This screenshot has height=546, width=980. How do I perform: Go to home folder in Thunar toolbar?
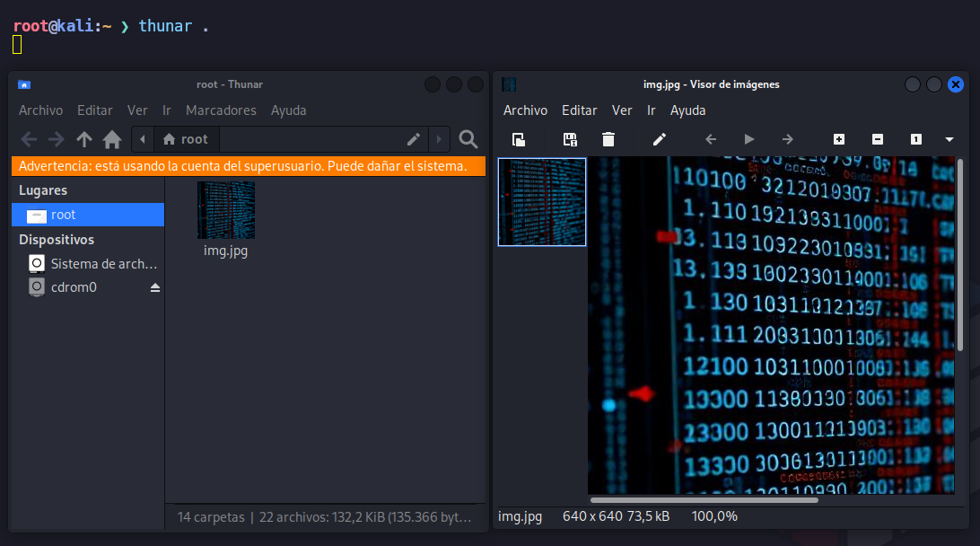[x=112, y=139]
